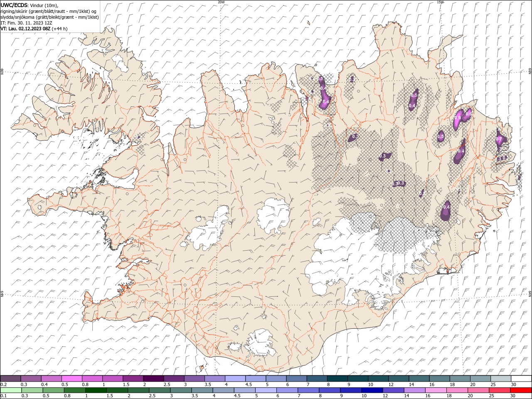
Task: Click the pale green bottom-row swatch between 0.1 and 0.3
Action: click(11, 390)
